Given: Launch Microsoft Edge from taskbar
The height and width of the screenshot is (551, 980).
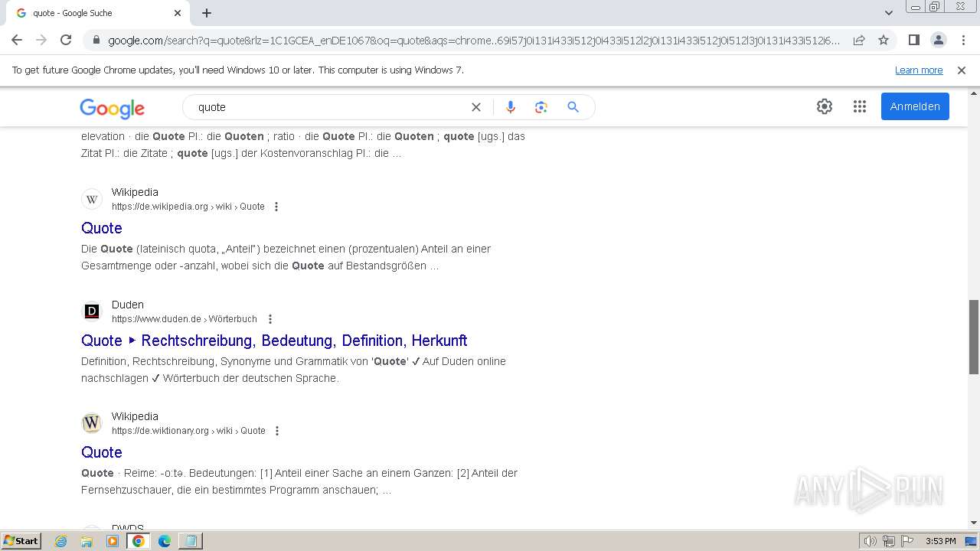Looking at the screenshot, I should coord(165,541).
